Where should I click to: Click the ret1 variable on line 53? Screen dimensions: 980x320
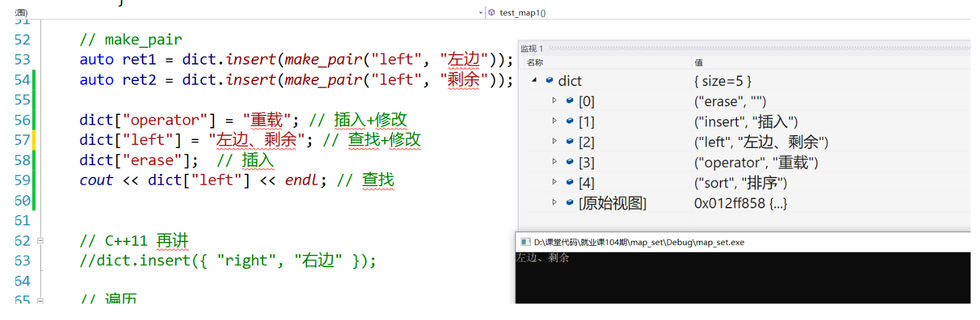pyautogui.click(x=139, y=60)
